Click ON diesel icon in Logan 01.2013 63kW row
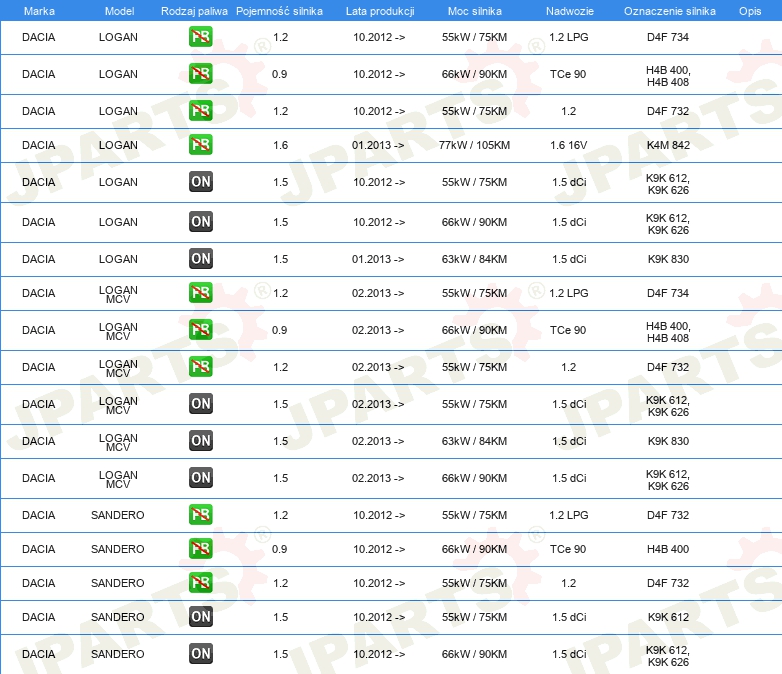The width and height of the screenshot is (782, 674). tap(200, 258)
